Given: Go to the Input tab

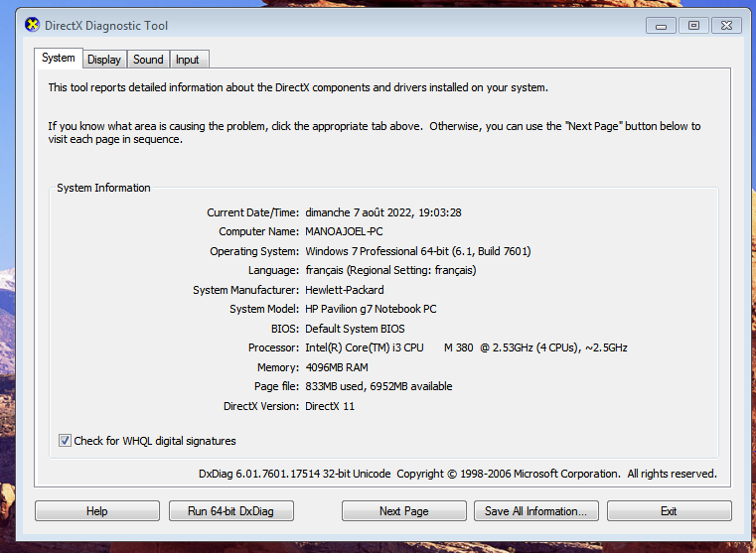Looking at the screenshot, I should point(188,60).
